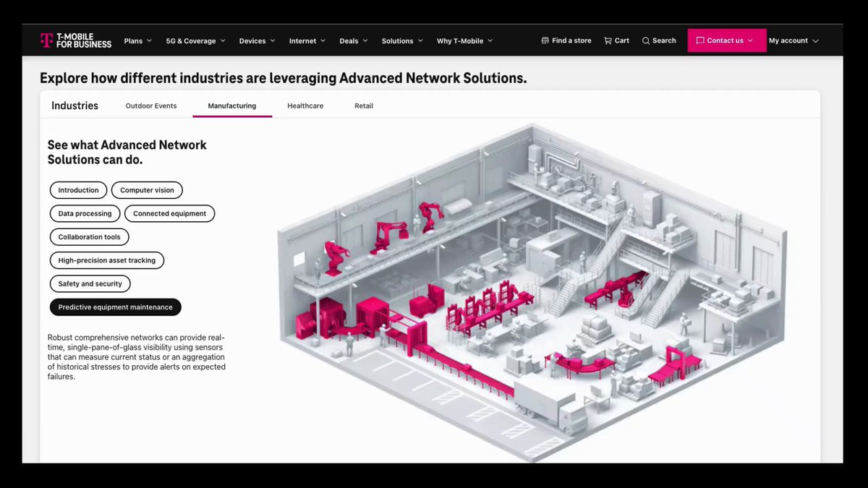
Task: Choose the Computer vision option
Action: click(x=147, y=190)
